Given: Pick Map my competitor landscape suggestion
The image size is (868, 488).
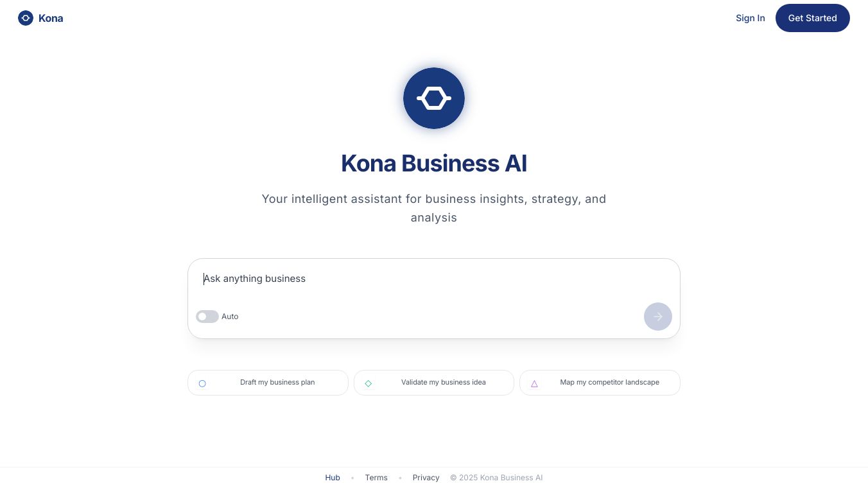Looking at the screenshot, I should tap(609, 383).
